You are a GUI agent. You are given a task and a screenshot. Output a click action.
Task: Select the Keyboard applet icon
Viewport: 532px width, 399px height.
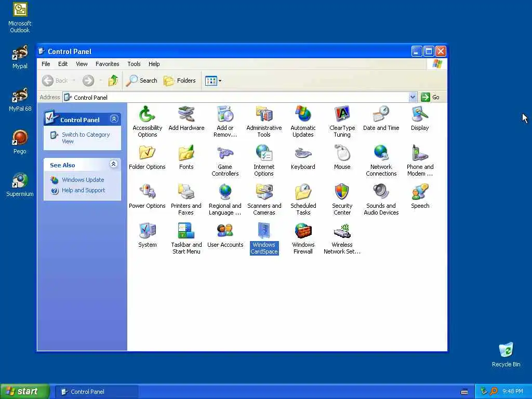tap(303, 157)
